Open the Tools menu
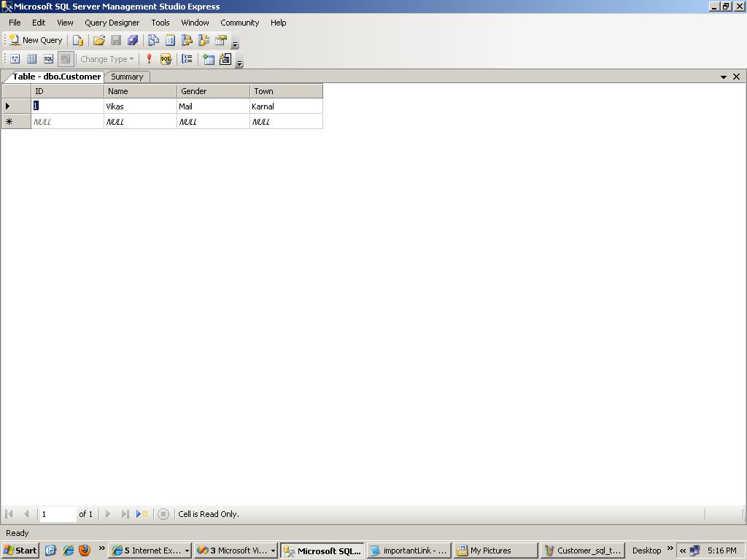The width and height of the screenshot is (747, 560). (x=160, y=23)
